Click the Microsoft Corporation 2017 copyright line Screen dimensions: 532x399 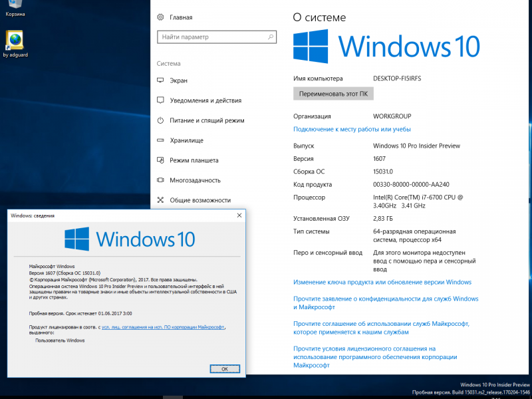tap(113, 280)
